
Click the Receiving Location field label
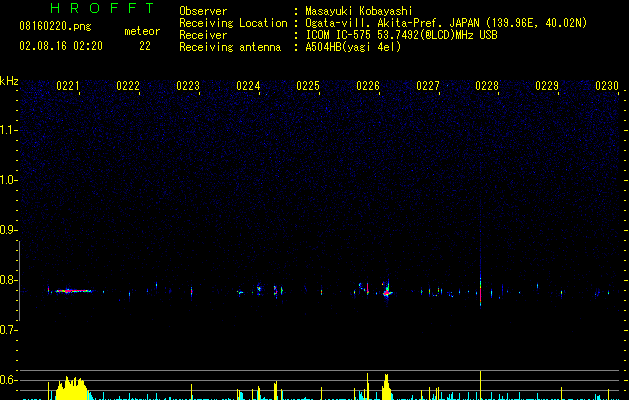233,23
